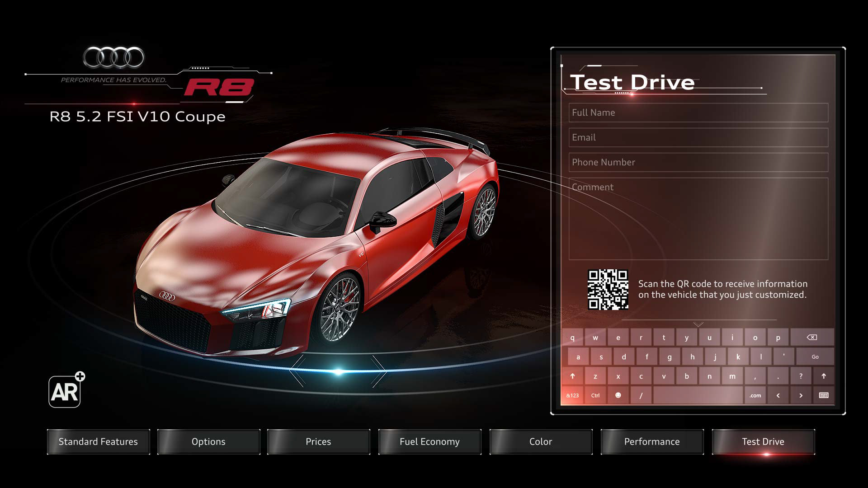The image size is (868, 488).
Task: Tap the w key
Action: 595,338
